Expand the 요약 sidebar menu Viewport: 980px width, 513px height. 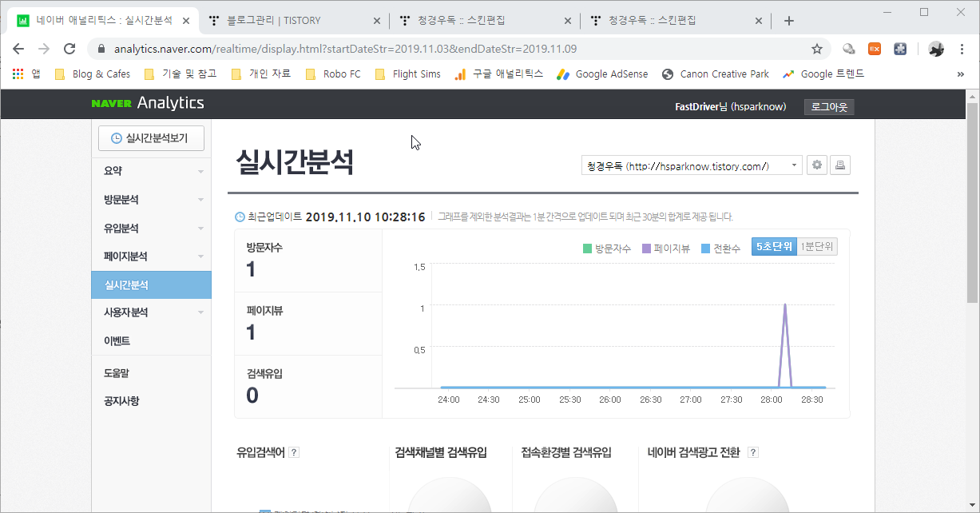point(152,171)
